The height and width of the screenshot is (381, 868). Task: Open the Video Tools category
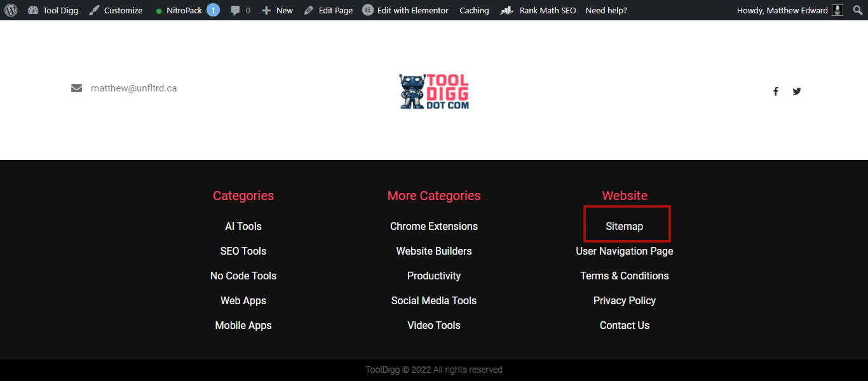tap(434, 325)
